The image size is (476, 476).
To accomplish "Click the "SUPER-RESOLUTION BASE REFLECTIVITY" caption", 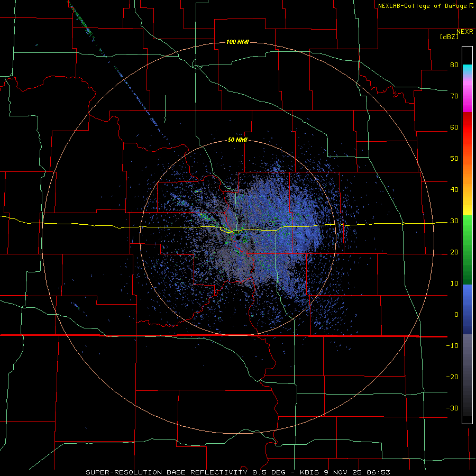I will pyautogui.click(x=166, y=472).
